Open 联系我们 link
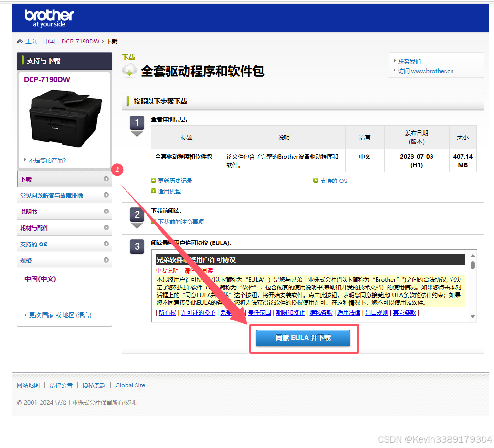 (409, 62)
